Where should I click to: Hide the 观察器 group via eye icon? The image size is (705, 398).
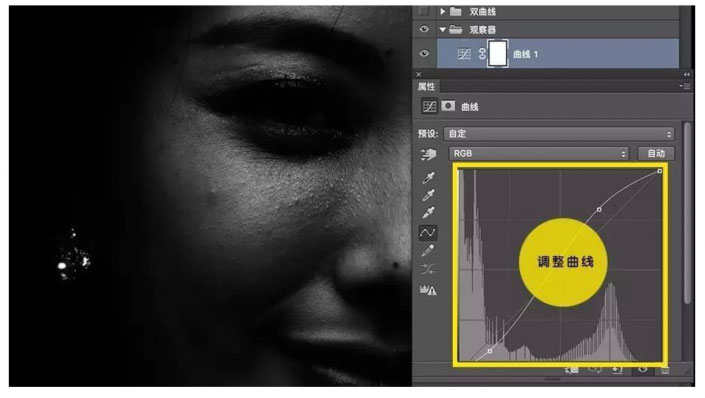click(424, 29)
